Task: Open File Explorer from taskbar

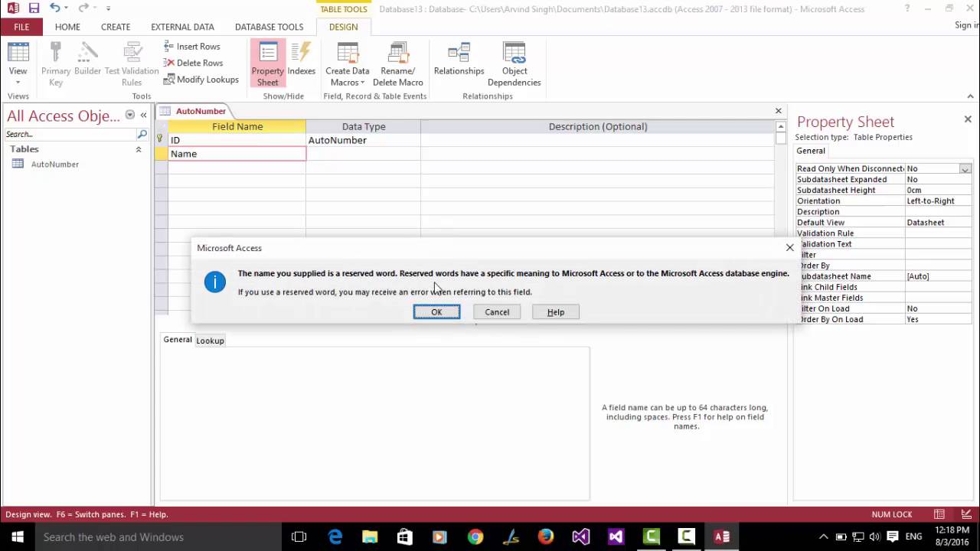Action: click(370, 537)
